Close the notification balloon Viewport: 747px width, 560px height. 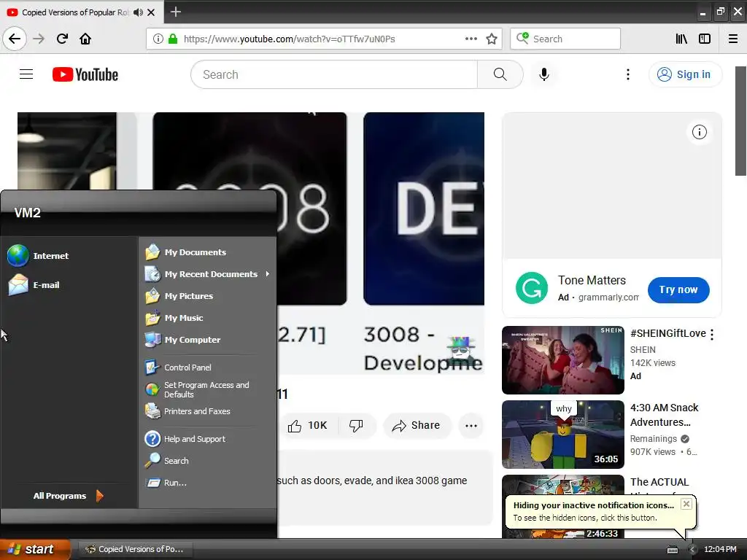coord(686,504)
